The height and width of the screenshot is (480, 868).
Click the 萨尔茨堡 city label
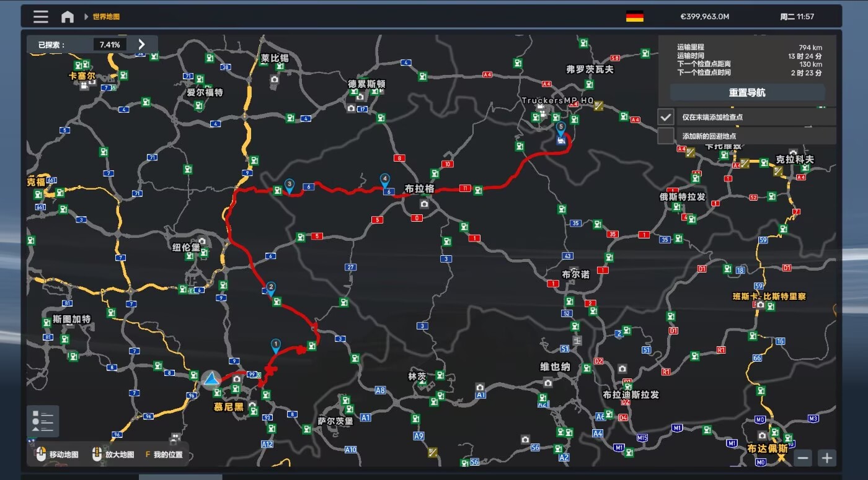(x=335, y=421)
